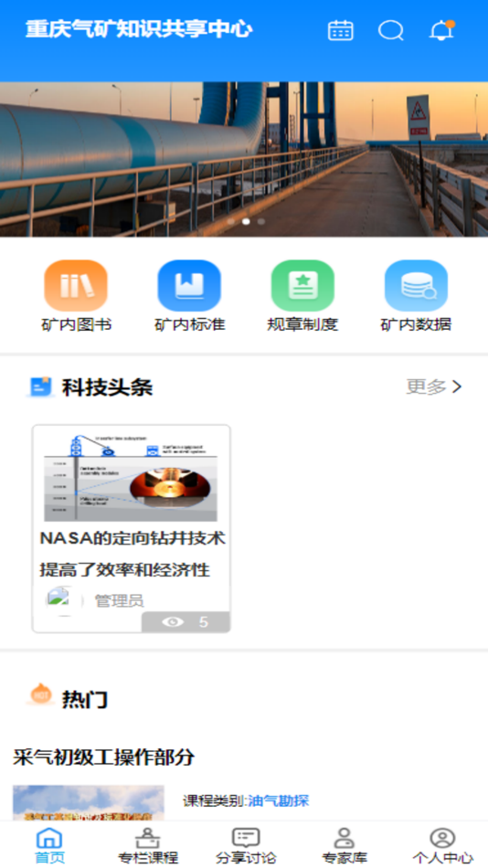Click the 课程类别 label text
The image size is (488, 868).
pos(214,800)
